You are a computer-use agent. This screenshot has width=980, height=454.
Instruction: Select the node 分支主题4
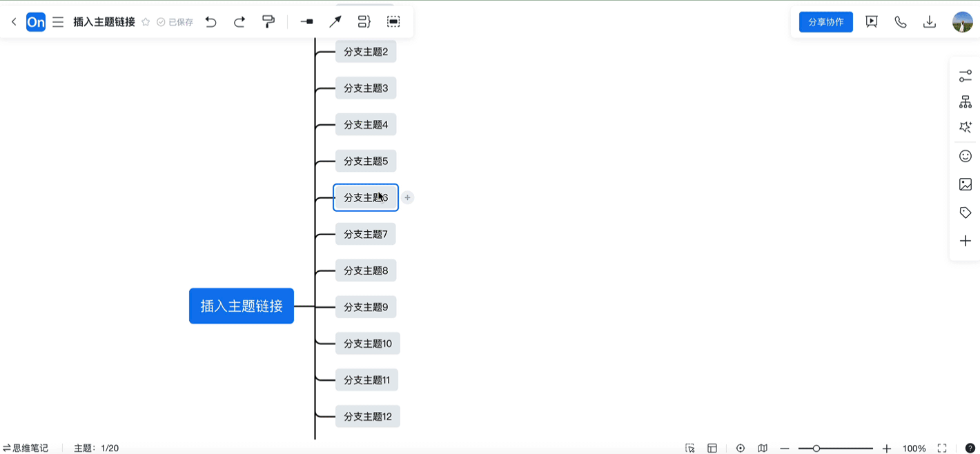tap(366, 125)
